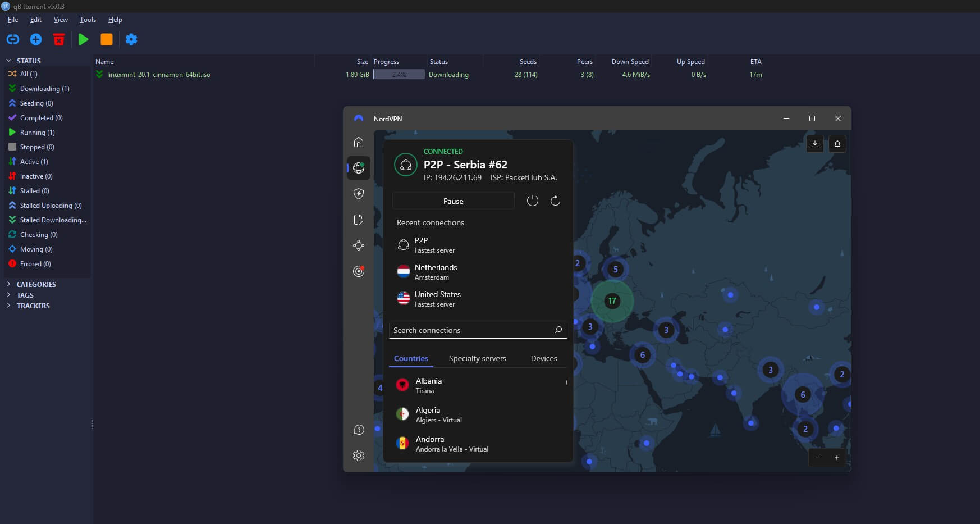980x524 pixels.
Task: Click search magnifier in NordVPN
Action: (558, 330)
